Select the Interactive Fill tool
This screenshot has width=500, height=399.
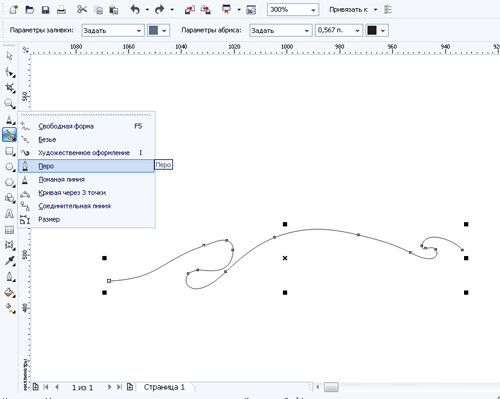10,308
